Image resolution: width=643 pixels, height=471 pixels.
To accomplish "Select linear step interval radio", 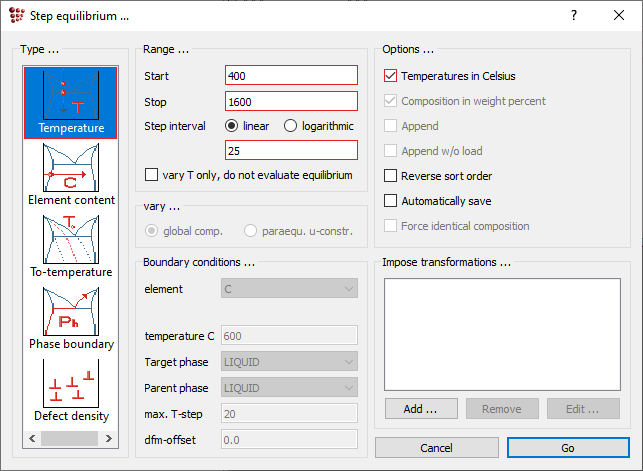I will 232,126.
